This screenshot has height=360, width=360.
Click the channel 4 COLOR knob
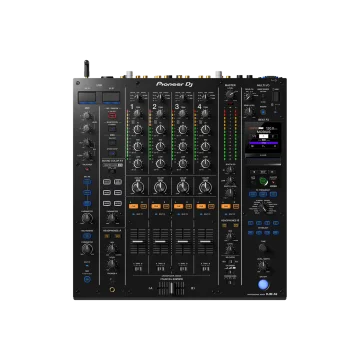(x=205, y=188)
